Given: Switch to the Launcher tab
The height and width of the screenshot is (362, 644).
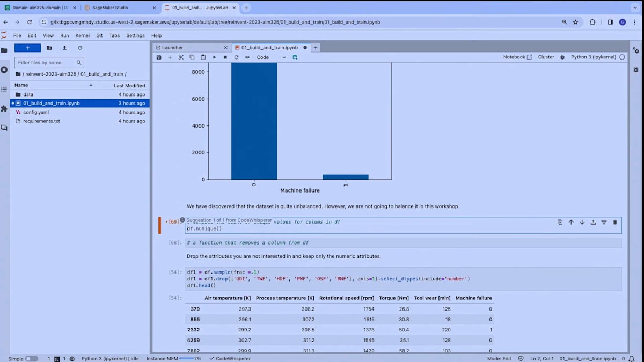Looking at the screenshot, I should [x=192, y=48].
